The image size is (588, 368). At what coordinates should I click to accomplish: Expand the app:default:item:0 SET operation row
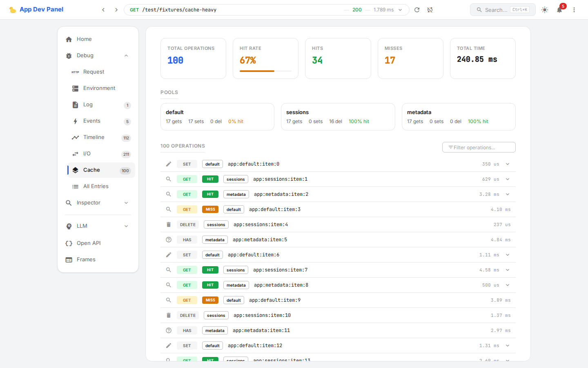(x=508, y=164)
